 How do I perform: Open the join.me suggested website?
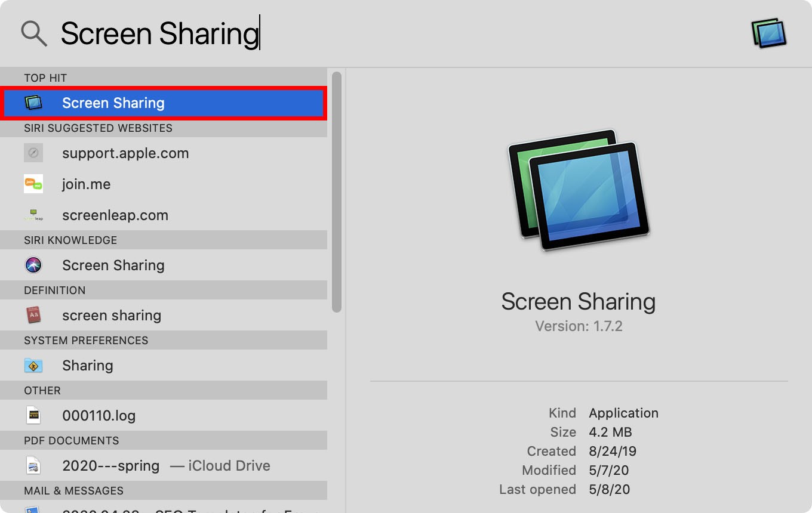click(87, 184)
